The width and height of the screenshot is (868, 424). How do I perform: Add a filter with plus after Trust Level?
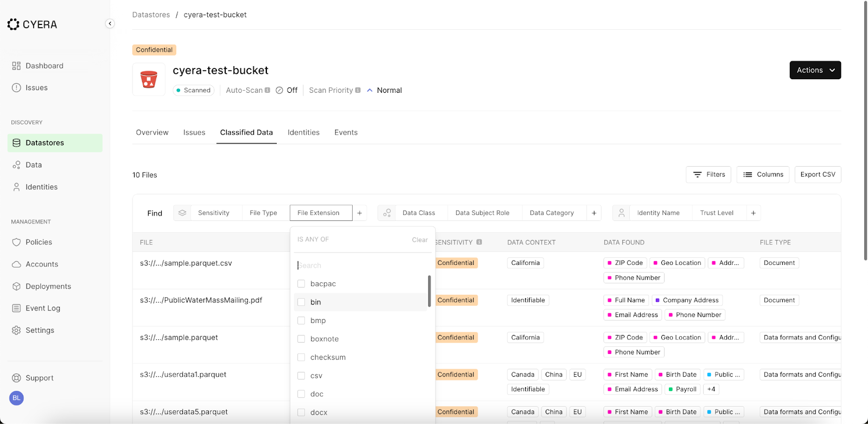click(x=754, y=213)
